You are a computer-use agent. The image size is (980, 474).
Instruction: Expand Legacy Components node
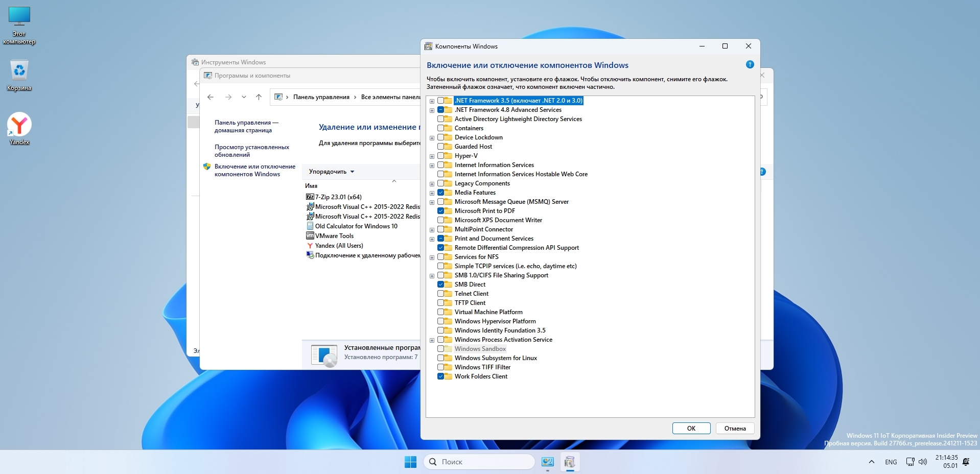(x=432, y=184)
